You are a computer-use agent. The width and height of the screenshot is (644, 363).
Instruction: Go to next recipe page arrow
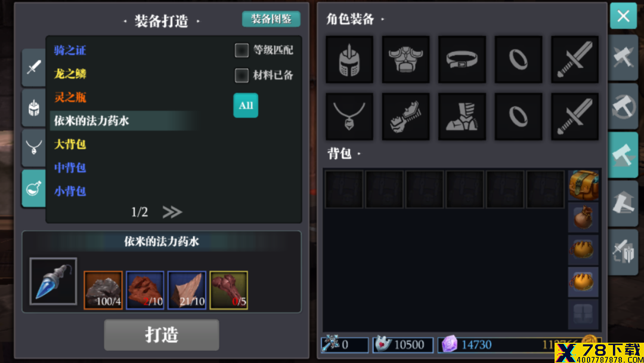click(x=172, y=212)
